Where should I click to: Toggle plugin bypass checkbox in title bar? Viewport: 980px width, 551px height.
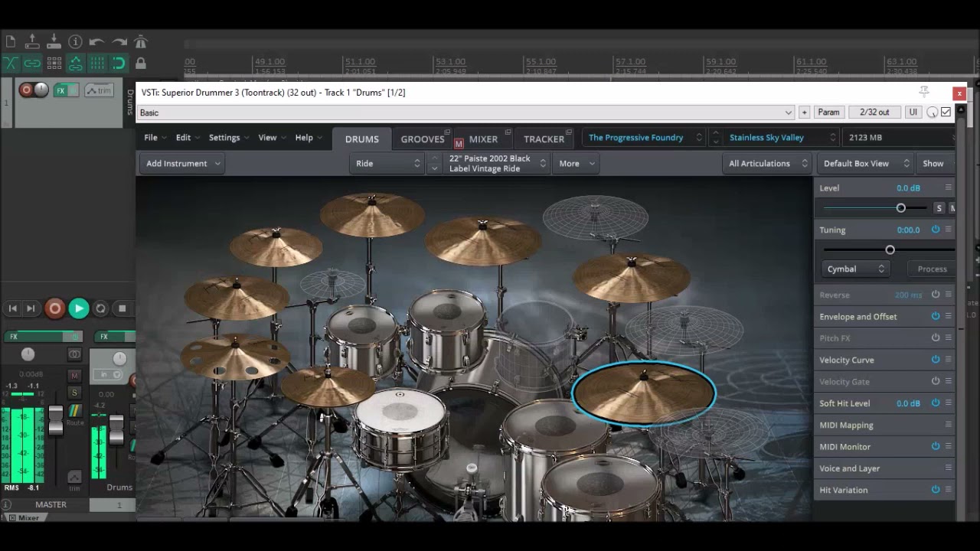coord(946,112)
